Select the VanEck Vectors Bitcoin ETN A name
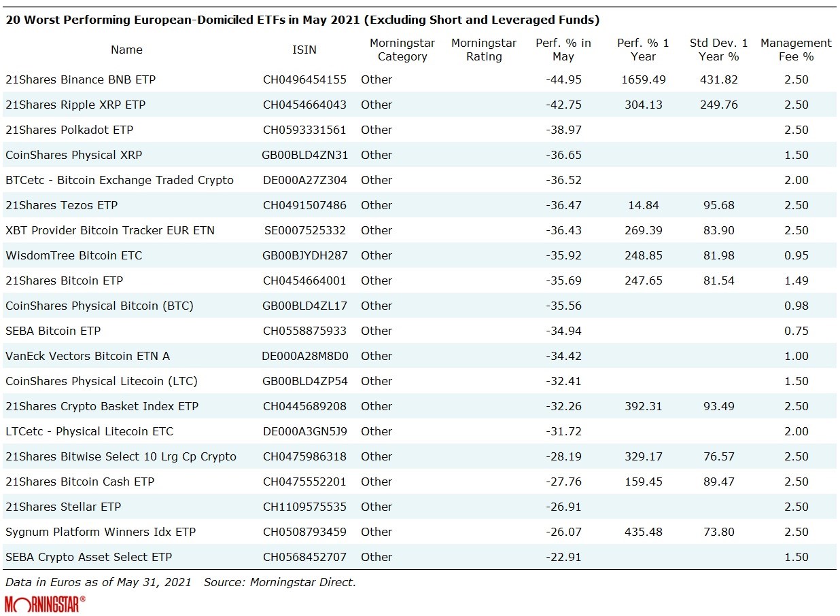The width and height of the screenshot is (840, 616). [x=88, y=356]
